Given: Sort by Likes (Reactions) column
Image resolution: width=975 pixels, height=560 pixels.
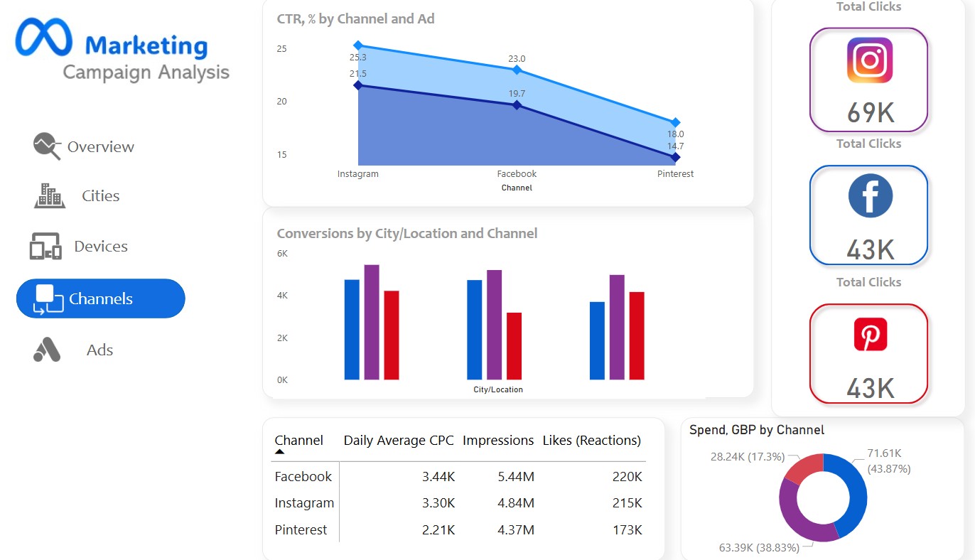Looking at the screenshot, I should [x=591, y=441].
